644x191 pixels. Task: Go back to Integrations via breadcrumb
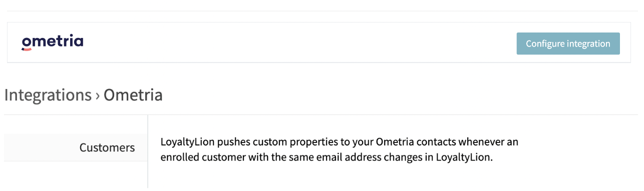(x=48, y=94)
